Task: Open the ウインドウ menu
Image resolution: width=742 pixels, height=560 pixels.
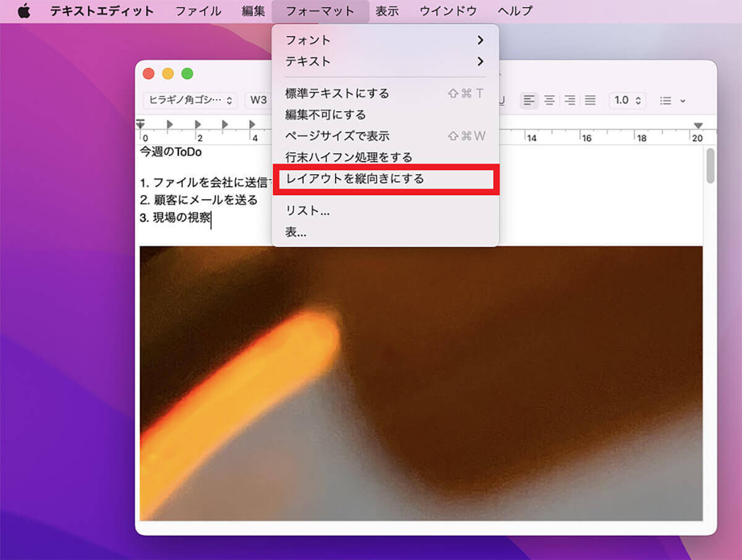Action: click(x=448, y=11)
